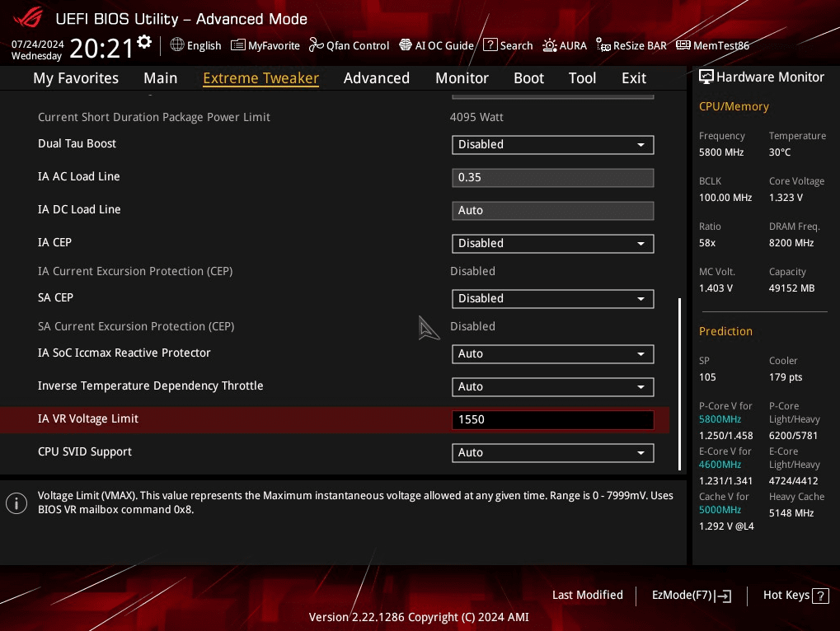
Task: Click the ROG logo
Action: coord(28,17)
